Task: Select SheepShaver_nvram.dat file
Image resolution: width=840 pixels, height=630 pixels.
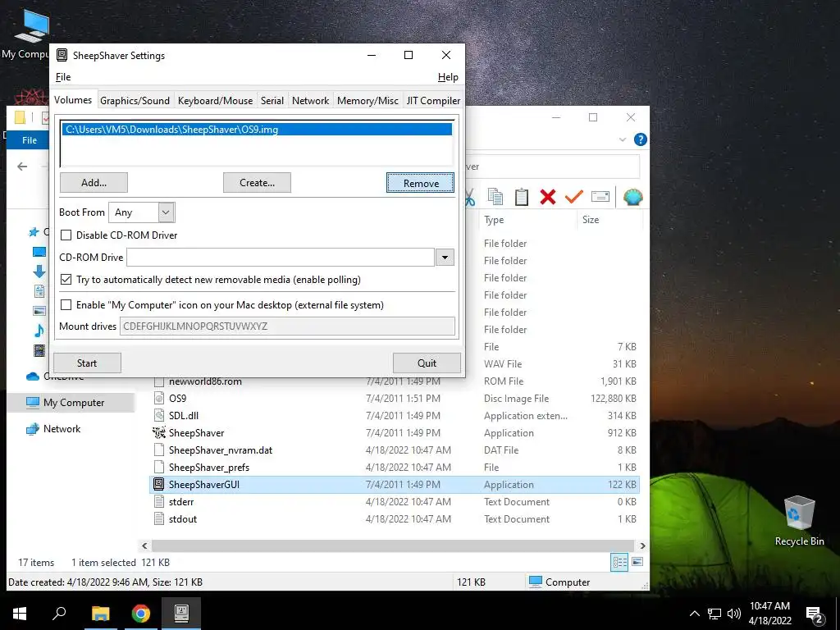Action: click(x=220, y=450)
